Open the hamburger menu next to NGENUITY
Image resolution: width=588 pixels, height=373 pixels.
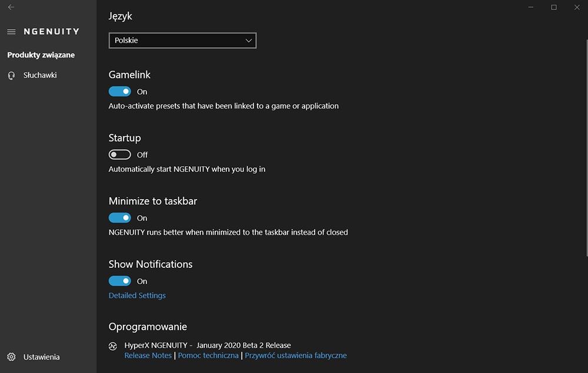tap(11, 32)
